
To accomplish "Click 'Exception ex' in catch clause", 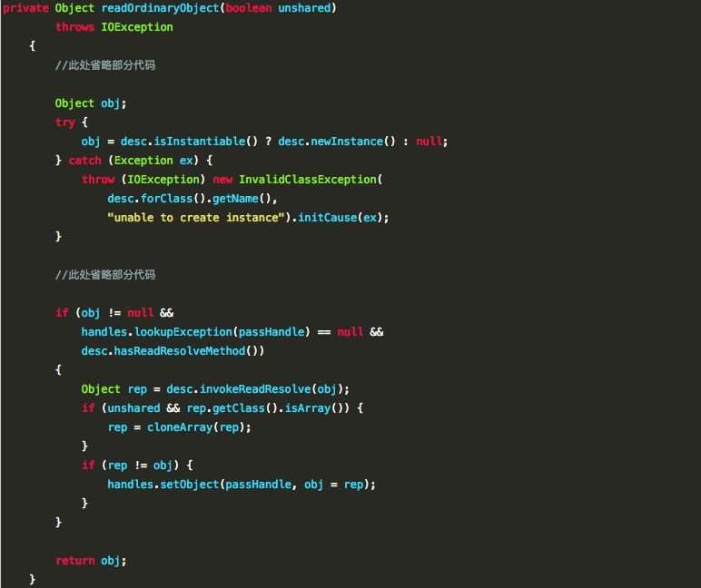I will [153, 161].
